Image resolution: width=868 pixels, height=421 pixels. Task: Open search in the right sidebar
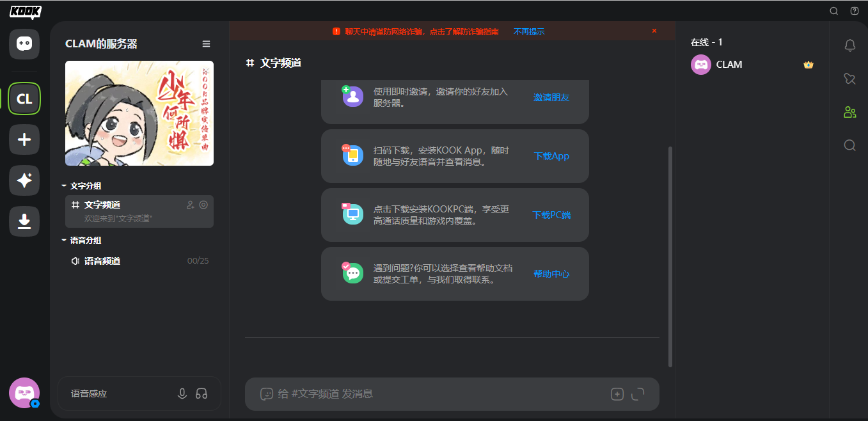pos(849,145)
